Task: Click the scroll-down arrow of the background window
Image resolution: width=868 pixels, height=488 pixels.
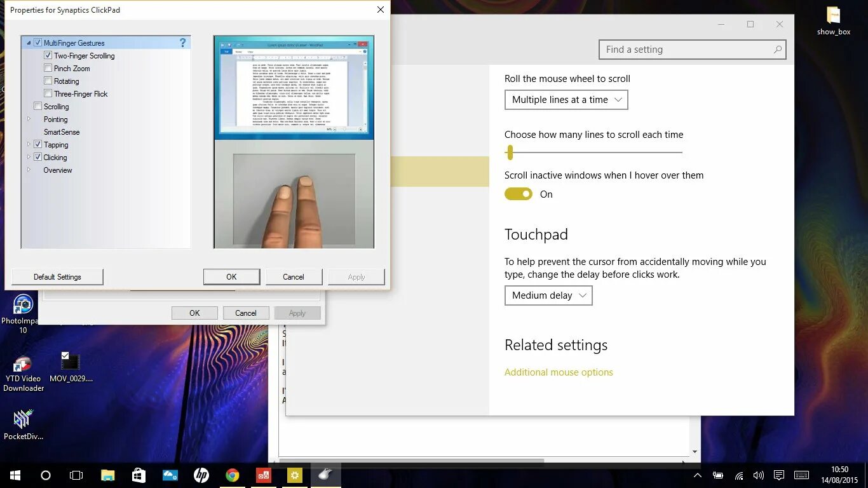Action: coord(695,452)
